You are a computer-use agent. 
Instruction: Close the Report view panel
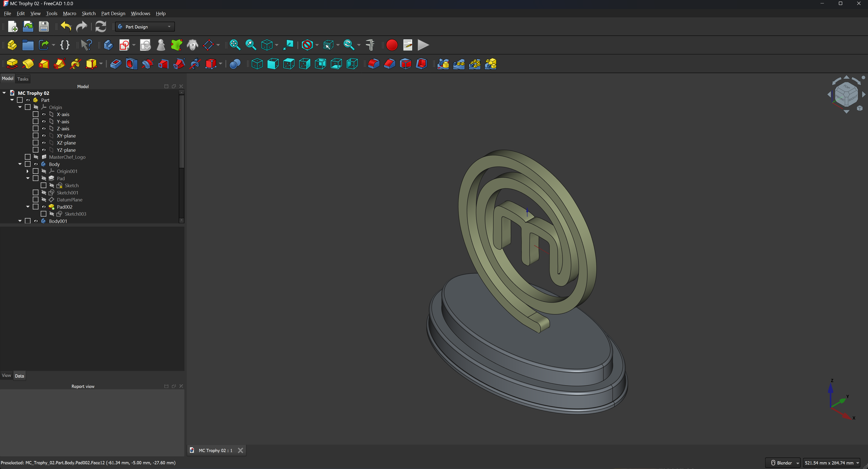(181, 386)
